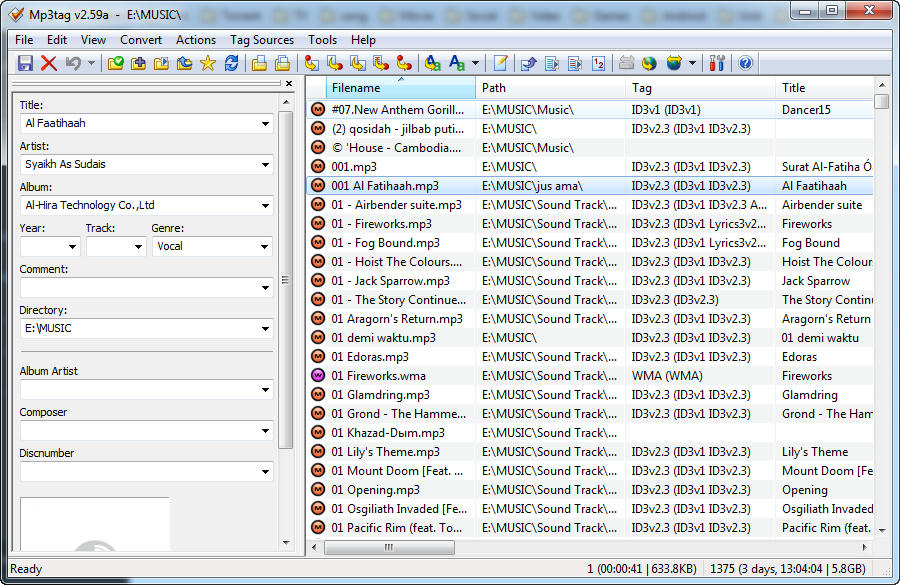Open the Auto-numbering wizard icon
900x585 pixels.
(598, 63)
